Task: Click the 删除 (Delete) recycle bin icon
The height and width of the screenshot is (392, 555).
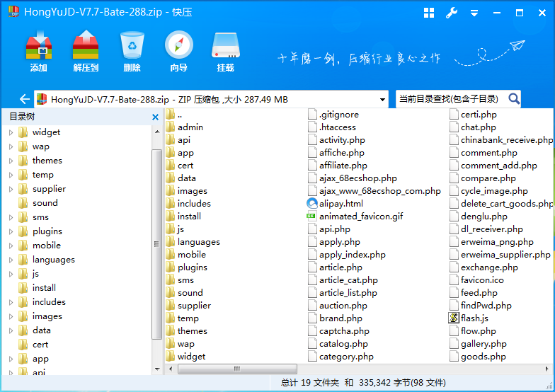Action: [x=132, y=45]
